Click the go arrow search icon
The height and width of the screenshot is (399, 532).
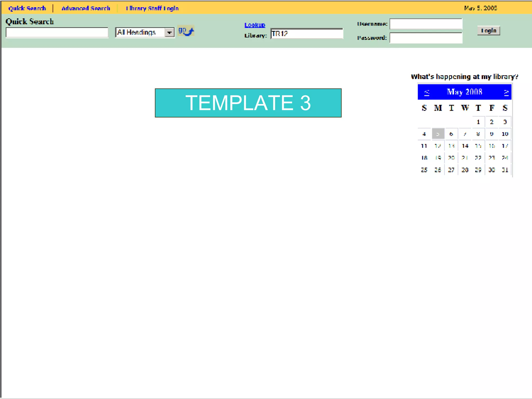pos(186,31)
